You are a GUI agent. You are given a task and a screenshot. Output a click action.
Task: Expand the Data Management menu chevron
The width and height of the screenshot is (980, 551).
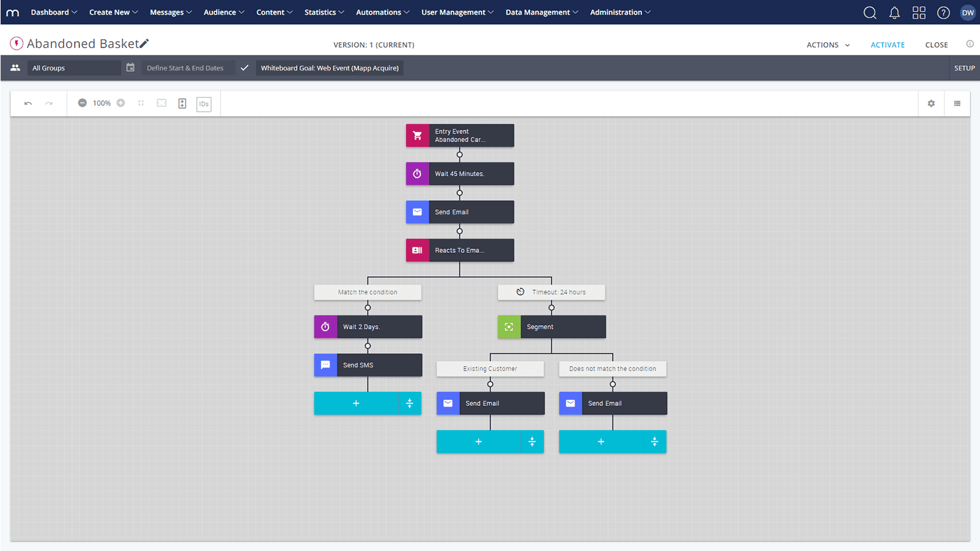tap(575, 12)
